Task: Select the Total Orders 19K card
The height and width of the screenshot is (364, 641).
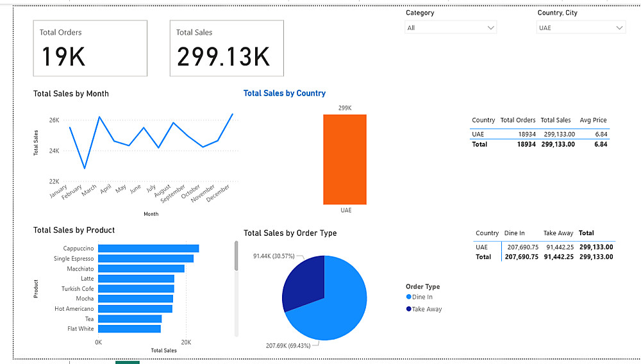Action: point(90,48)
